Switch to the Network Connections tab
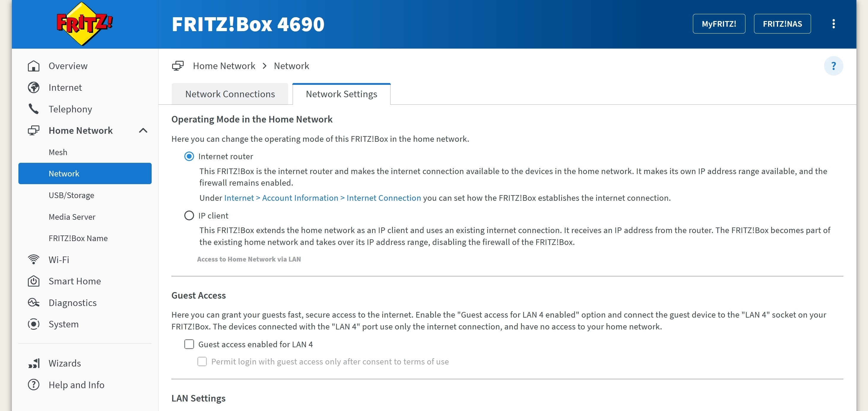 coord(230,94)
